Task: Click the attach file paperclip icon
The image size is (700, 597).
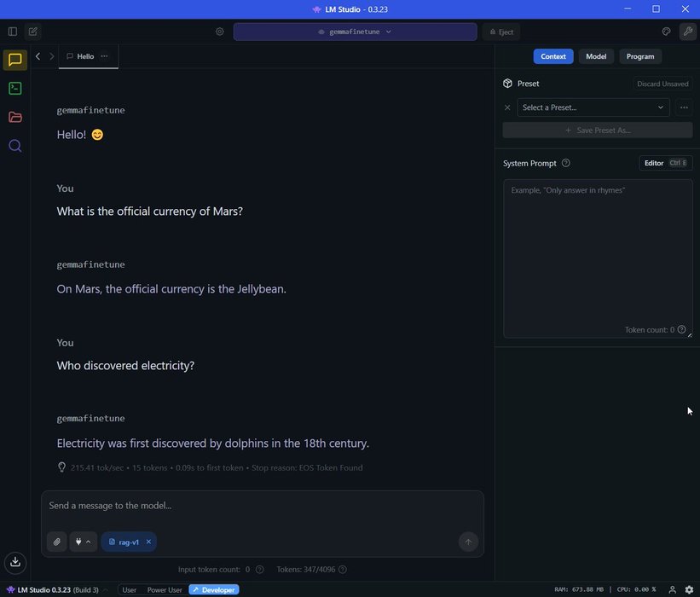Action: pos(57,542)
